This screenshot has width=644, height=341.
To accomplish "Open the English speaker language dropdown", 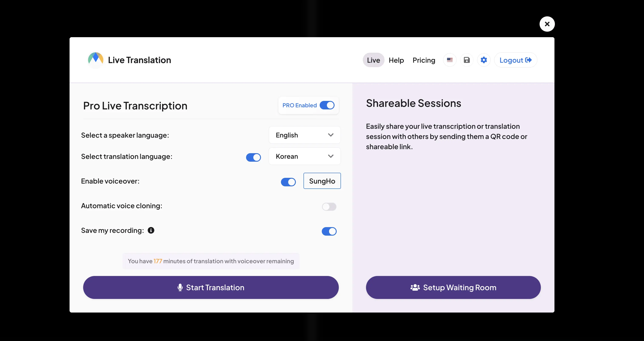I will click(x=305, y=135).
